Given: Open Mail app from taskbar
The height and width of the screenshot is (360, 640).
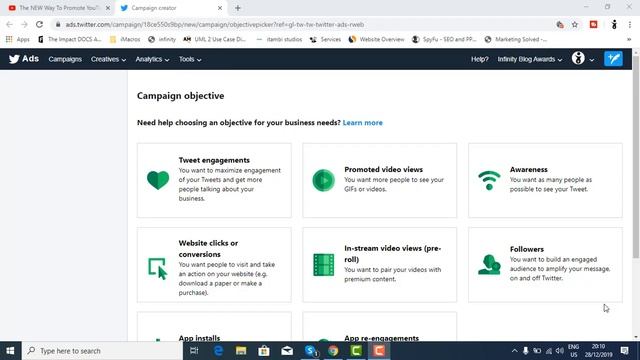Looking at the screenshot, I should point(287,351).
